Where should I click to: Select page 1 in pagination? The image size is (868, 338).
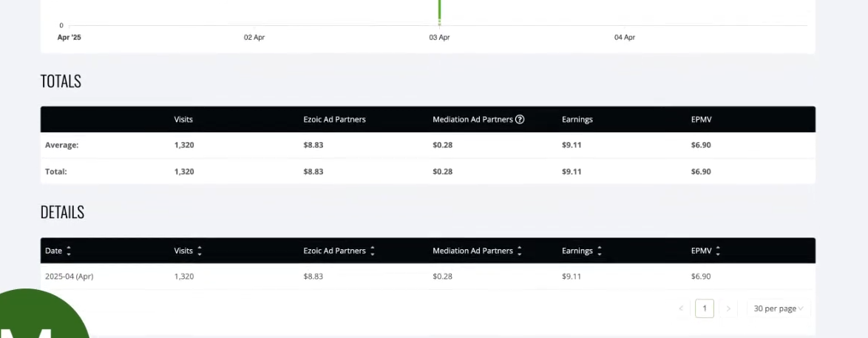[x=704, y=308]
